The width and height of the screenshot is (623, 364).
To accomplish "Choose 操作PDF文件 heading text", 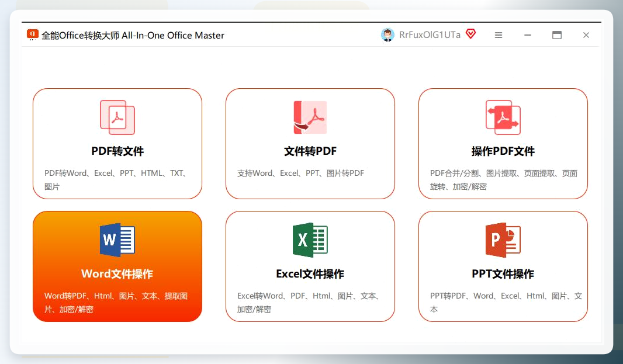I will pos(503,151).
